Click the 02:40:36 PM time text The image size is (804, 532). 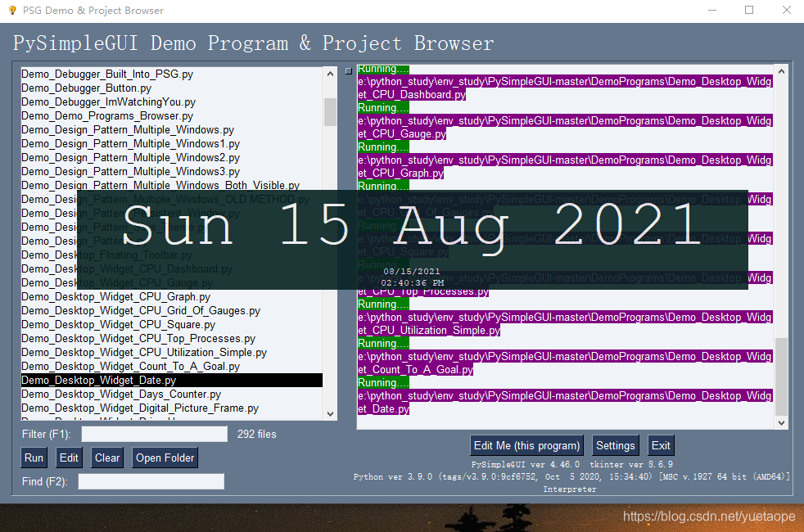413,282
